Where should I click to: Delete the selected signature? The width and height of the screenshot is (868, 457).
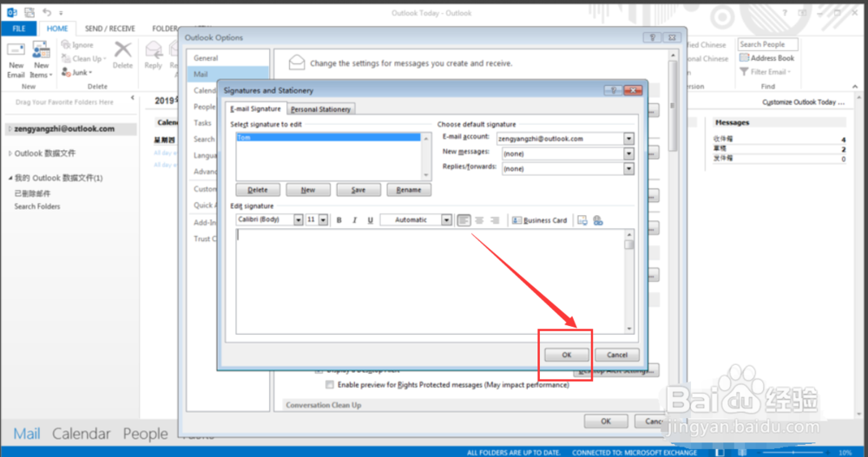[x=258, y=190]
